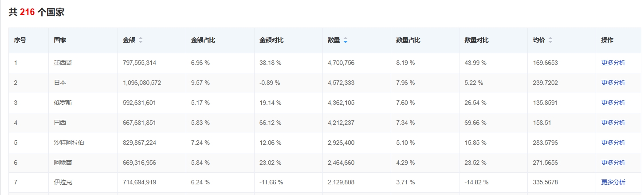The height and width of the screenshot is (195, 644).
Task: Click amount value 669,316,956
Action: coord(139,163)
